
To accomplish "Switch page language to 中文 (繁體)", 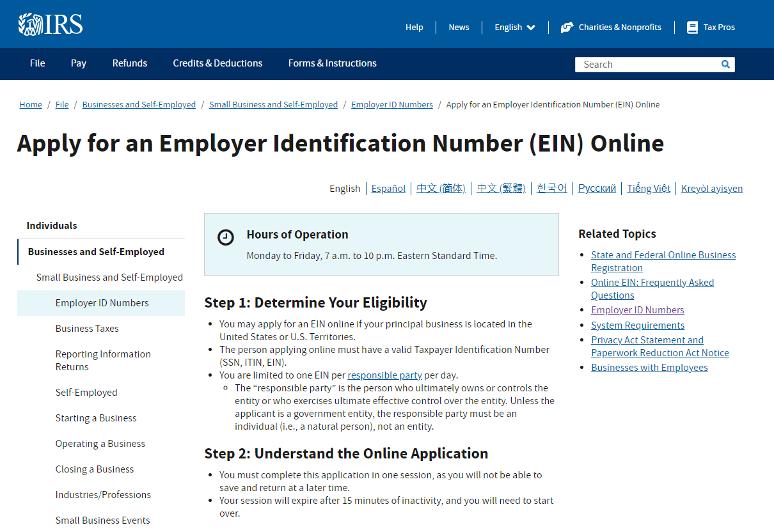I will (501, 189).
